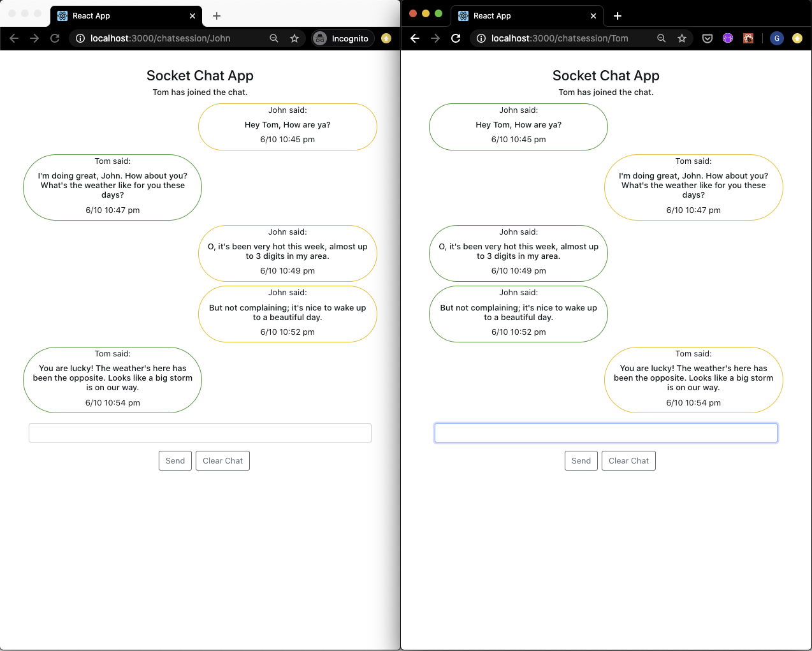Image resolution: width=812 pixels, height=651 pixels.
Task: Open the G profile avatar
Action: click(x=777, y=38)
